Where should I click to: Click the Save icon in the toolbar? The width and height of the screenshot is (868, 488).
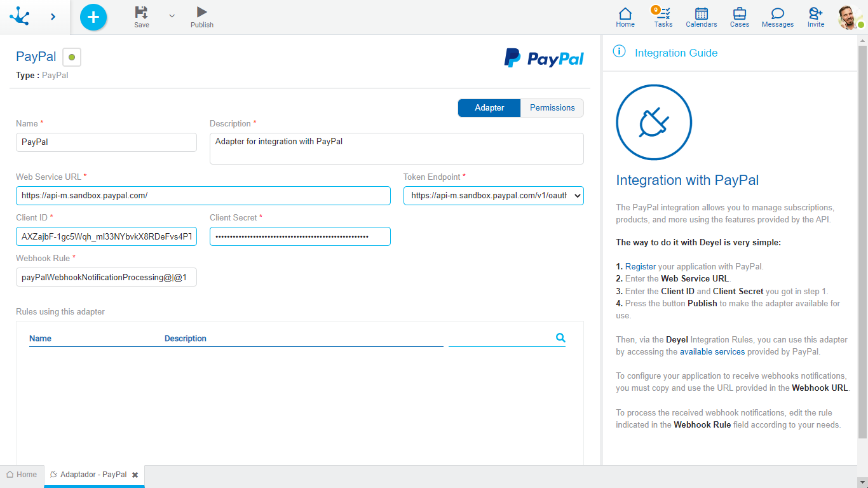pos(141,17)
